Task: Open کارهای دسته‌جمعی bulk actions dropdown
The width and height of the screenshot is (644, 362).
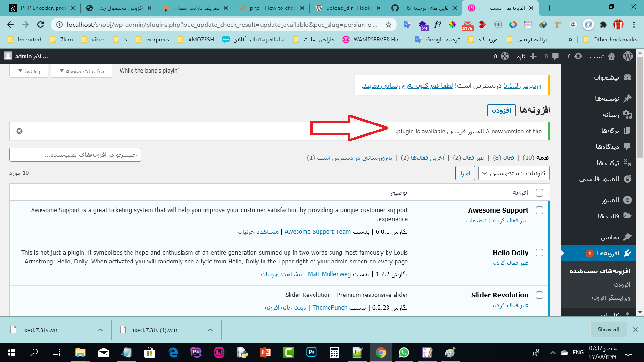Action: [x=513, y=173]
